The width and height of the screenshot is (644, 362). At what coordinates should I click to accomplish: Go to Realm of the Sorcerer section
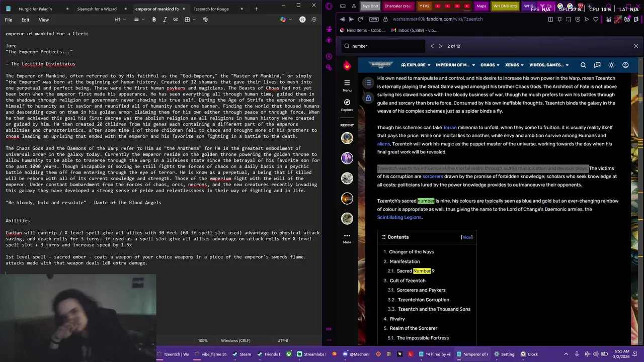pyautogui.click(x=414, y=328)
